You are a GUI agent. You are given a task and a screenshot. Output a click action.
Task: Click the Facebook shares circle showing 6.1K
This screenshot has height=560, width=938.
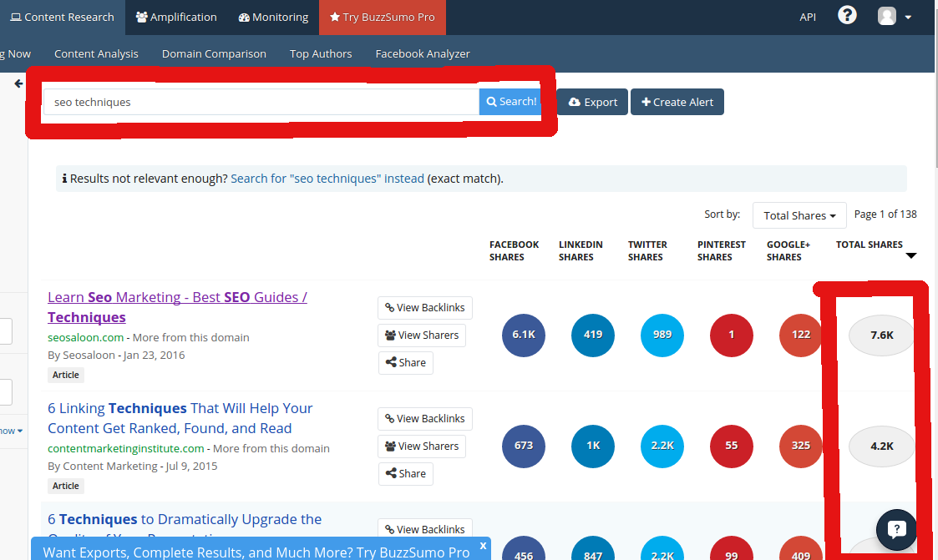[524, 335]
